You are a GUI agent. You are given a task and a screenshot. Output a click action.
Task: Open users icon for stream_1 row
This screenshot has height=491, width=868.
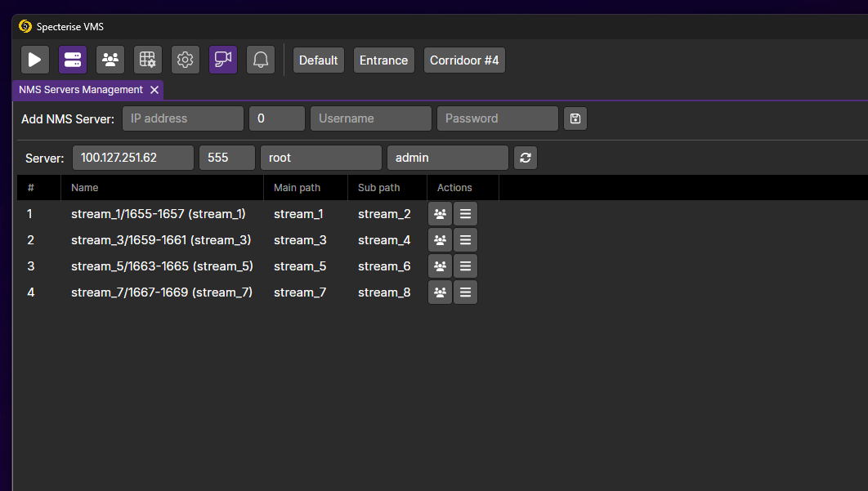pyautogui.click(x=440, y=214)
